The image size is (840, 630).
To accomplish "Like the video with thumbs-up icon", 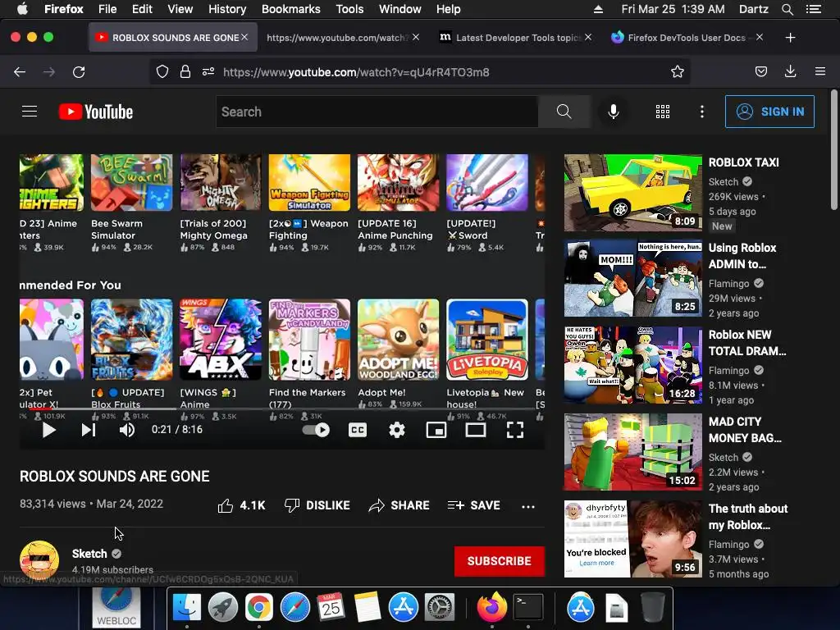I will click(x=226, y=505).
